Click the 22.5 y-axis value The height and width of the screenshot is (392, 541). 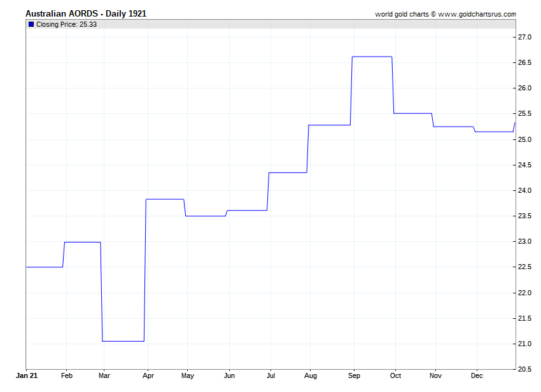pos(524,267)
